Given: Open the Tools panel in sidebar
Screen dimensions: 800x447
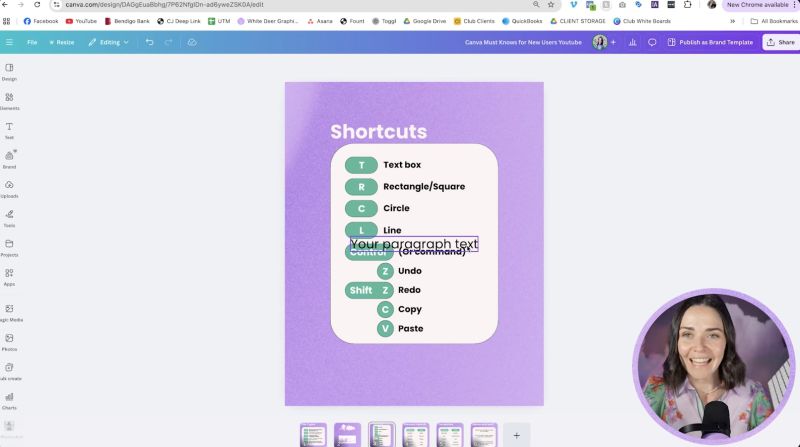Looking at the screenshot, I should pyautogui.click(x=9, y=218).
